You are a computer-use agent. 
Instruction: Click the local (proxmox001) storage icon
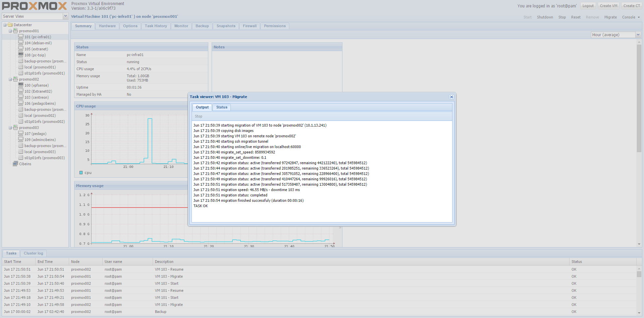21,67
